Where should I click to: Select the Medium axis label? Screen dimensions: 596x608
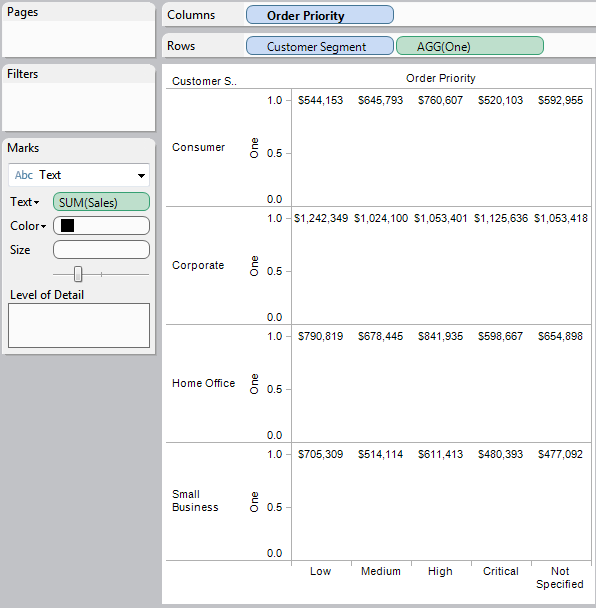click(x=381, y=571)
